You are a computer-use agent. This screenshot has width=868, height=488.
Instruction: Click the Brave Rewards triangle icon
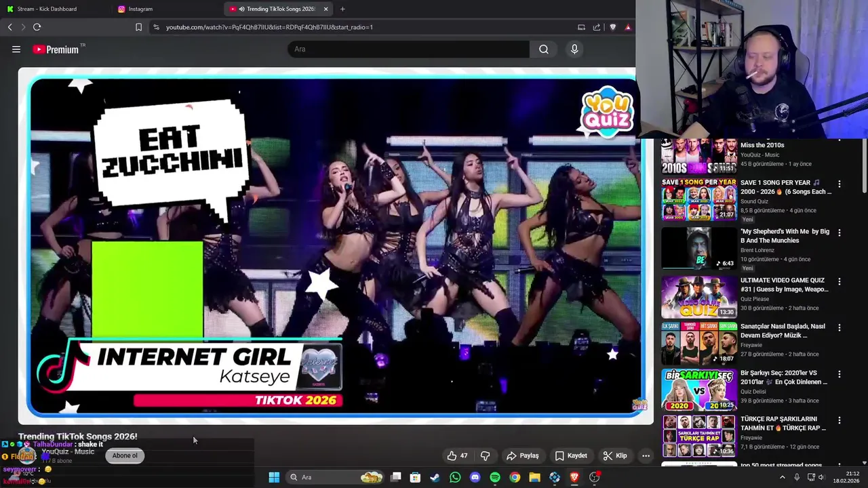tap(628, 27)
